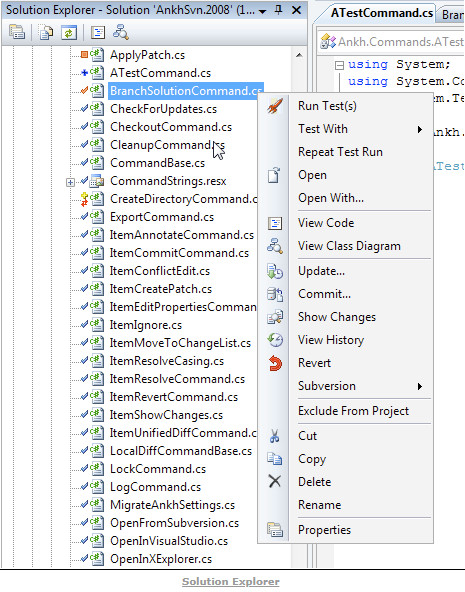This screenshot has width=465, height=592.
Task: Click the View Code toolbar icon
Action: pyautogui.click(x=98, y=33)
